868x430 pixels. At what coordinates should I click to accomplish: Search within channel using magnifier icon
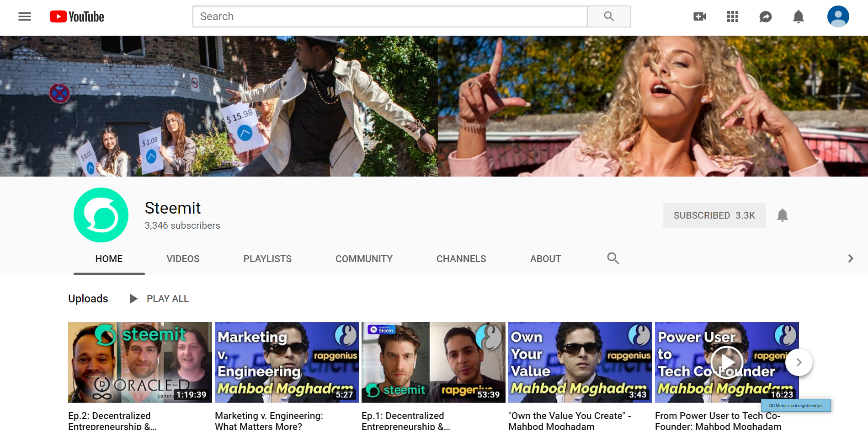pyautogui.click(x=613, y=258)
